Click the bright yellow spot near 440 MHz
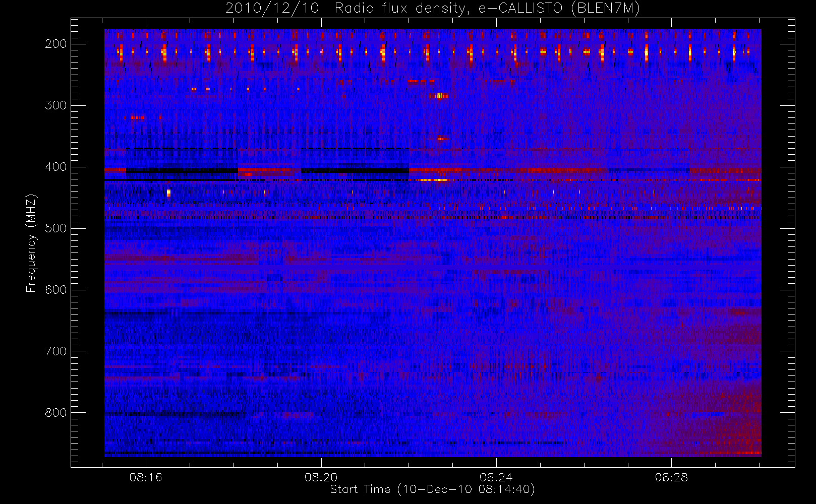The width and height of the screenshot is (816, 504). coord(168,193)
